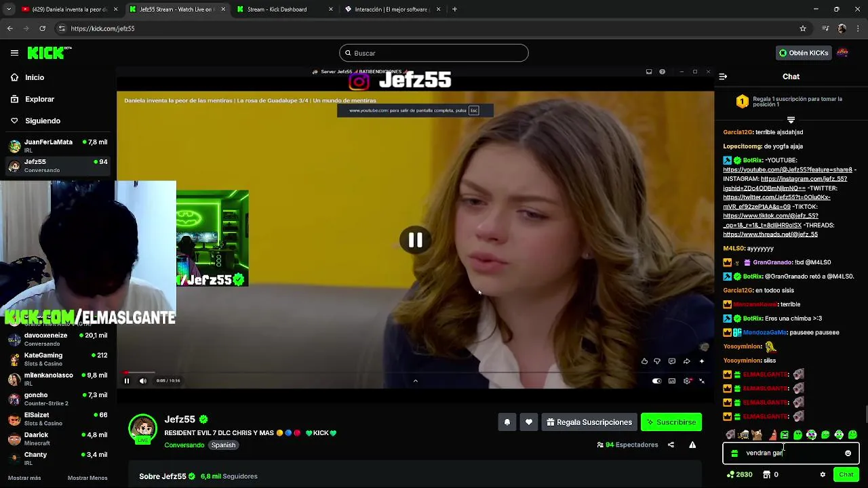Open the threads.net link in chat

770,235
